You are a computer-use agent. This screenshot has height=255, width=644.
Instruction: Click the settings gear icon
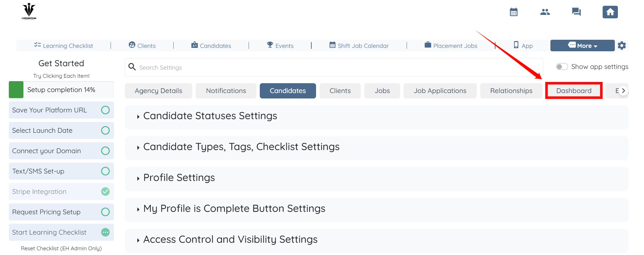point(622,45)
